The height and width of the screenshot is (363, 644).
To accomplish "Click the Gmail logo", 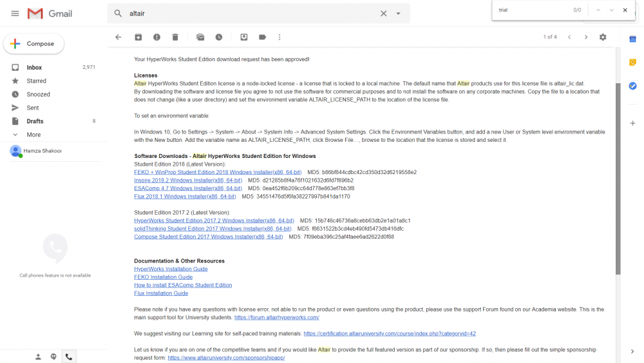I will [x=50, y=14].
